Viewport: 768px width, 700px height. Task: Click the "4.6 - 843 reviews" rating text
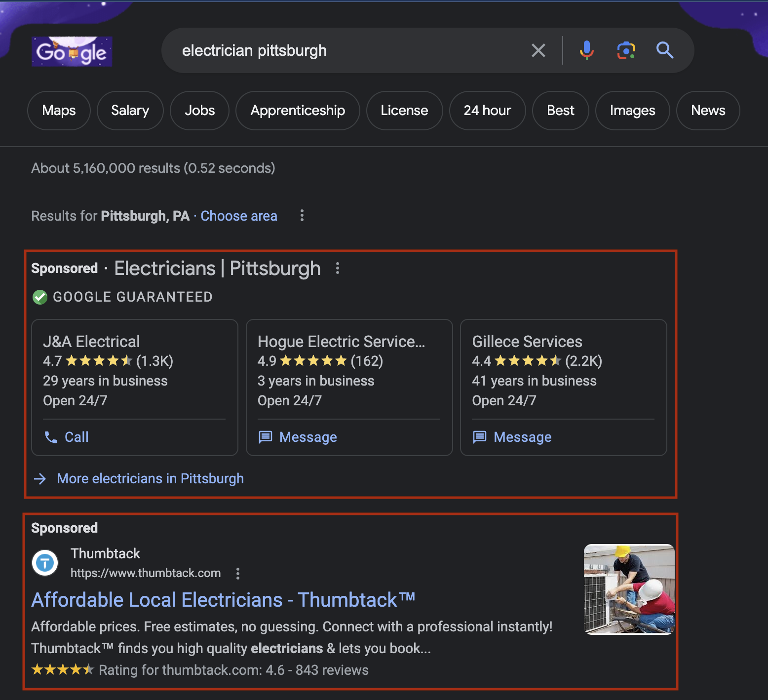[317, 670]
